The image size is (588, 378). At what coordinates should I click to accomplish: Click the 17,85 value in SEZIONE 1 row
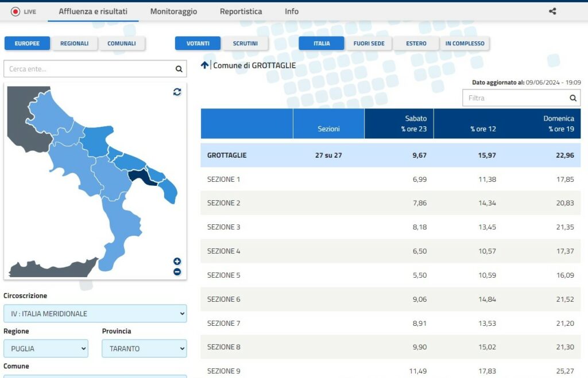(565, 180)
